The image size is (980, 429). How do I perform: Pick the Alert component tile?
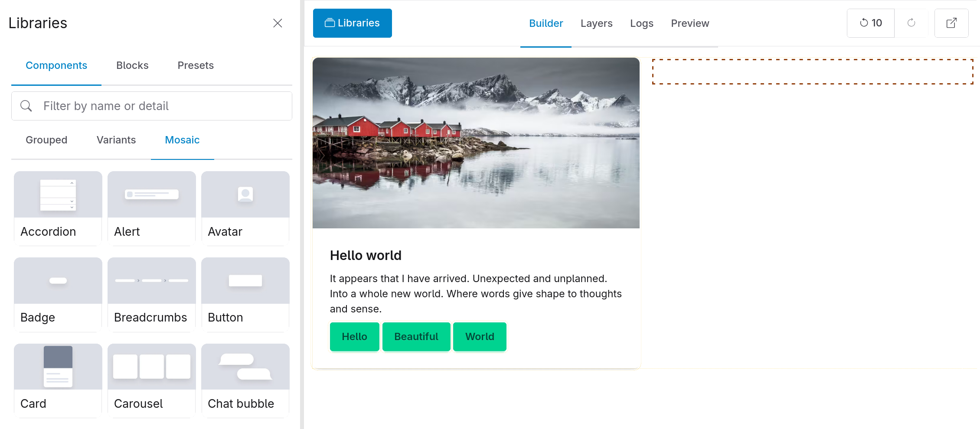tap(152, 208)
